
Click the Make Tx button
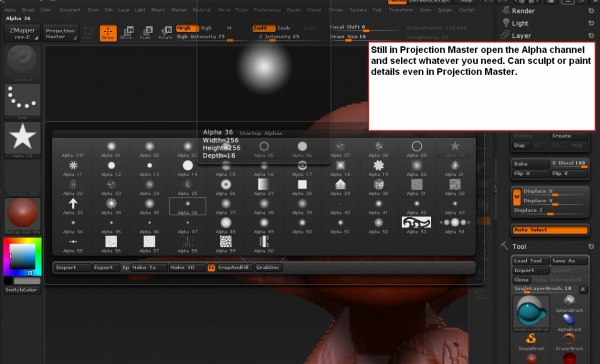tap(149, 268)
